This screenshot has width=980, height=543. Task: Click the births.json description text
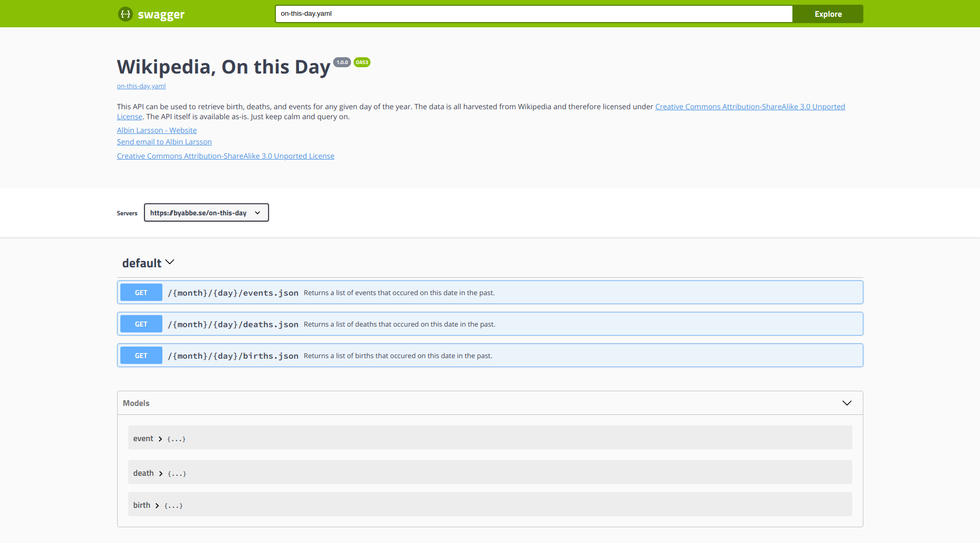398,356
